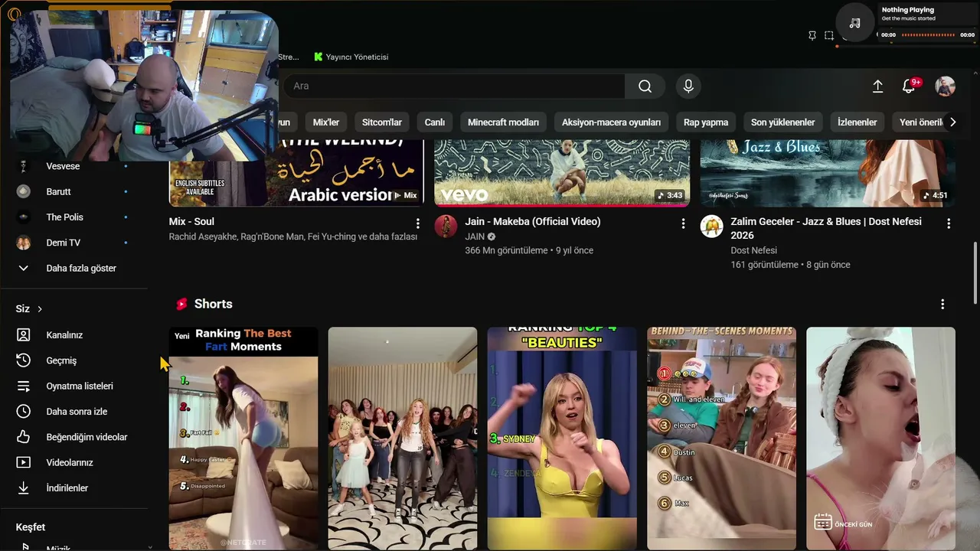The image size is (980, 551).
Task: Open the Jain - Makeba (Official Video) title
Action: coord(533,222)
